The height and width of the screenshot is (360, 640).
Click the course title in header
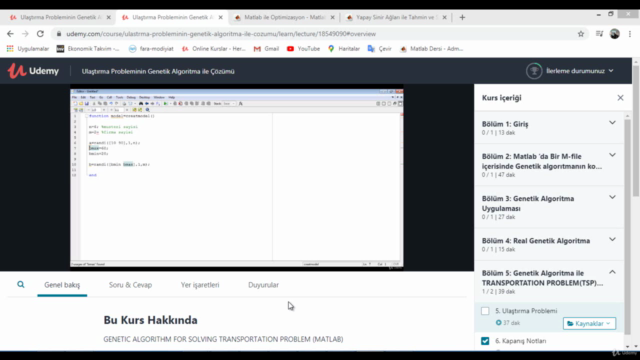click(158, 71)
